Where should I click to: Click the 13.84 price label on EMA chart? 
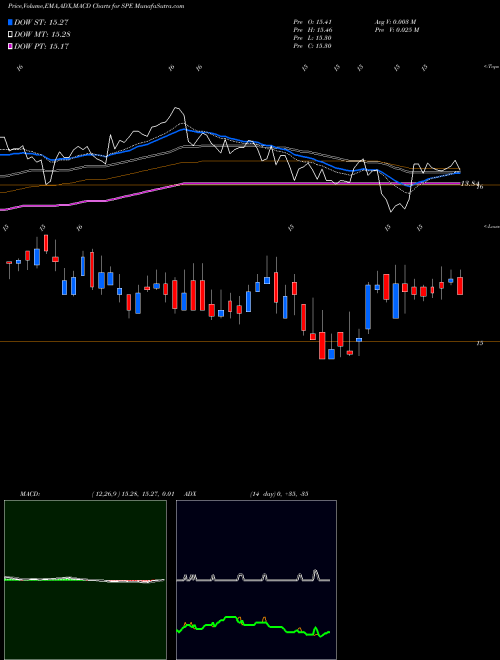pos(470,184)
